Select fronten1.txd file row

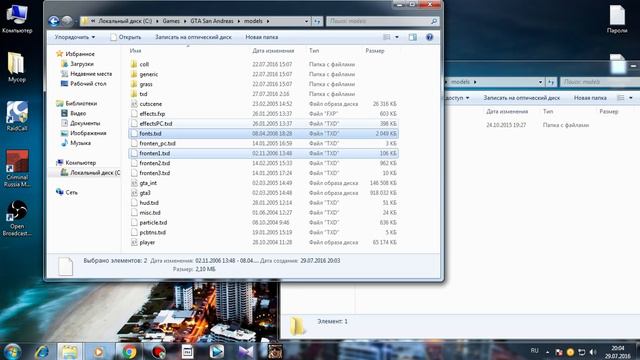pyautogui.click(x=264, y=153)
